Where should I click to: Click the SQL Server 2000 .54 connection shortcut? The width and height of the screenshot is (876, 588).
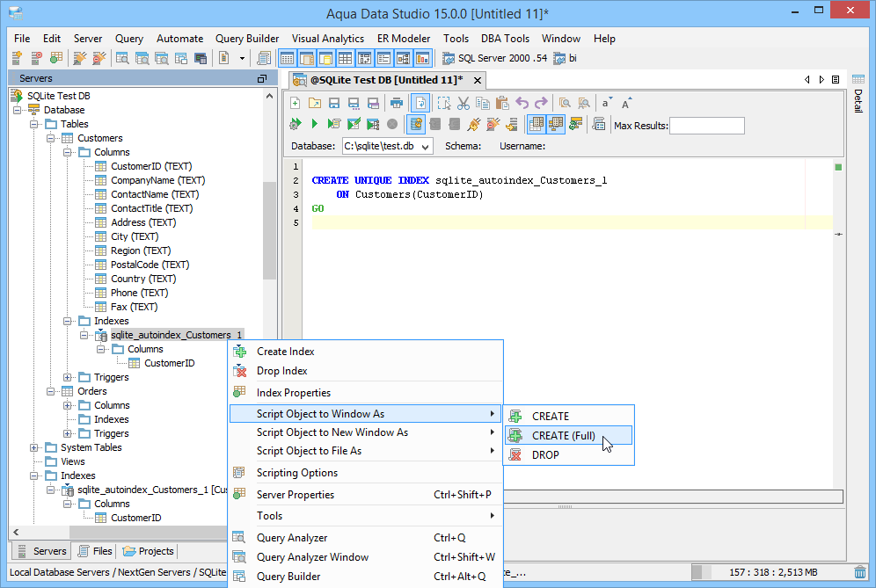click(495, 58)
